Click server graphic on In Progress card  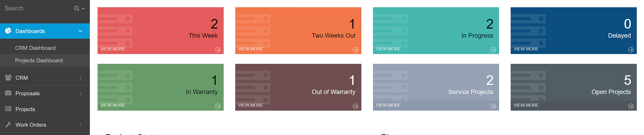(391, 31)
